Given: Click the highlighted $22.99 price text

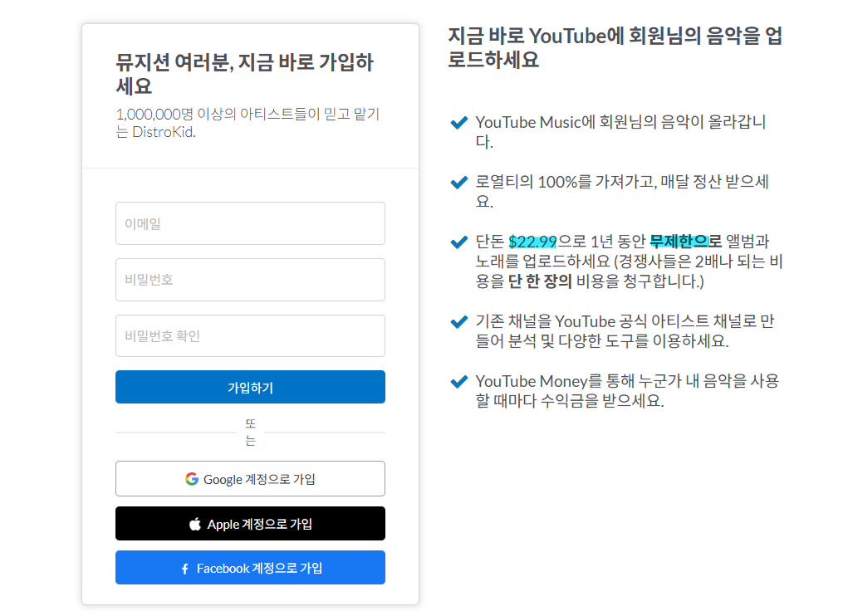Looking at the screenshot, I should pos(532,242).
